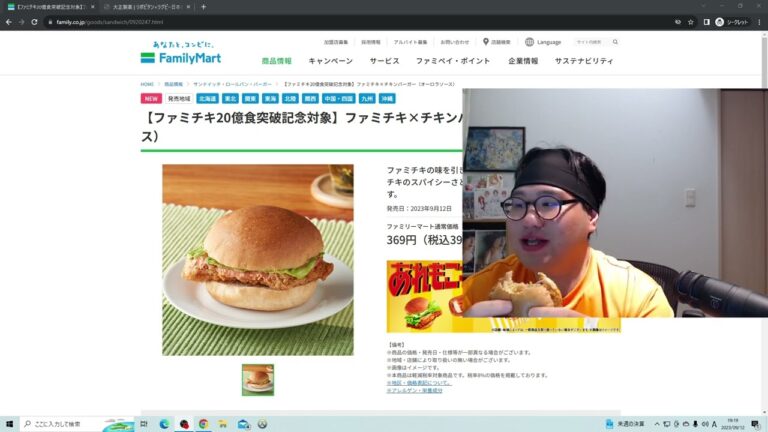Open Windows Start menu
Image resolution: width=768 pixels, height=432 pixels.
pos(9,424)
